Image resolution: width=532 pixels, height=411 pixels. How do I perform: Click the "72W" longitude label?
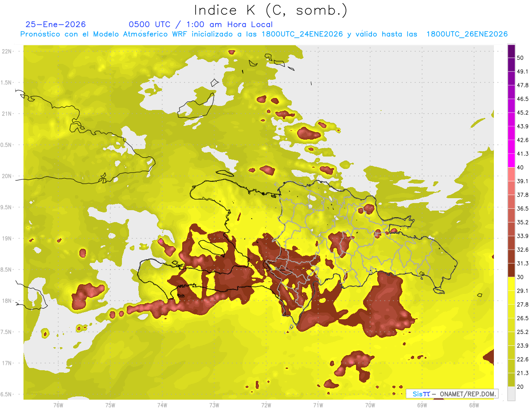(266, 405)
